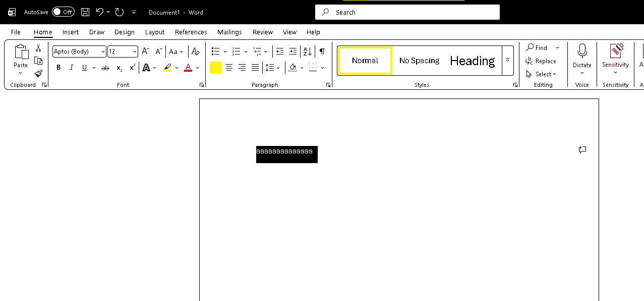
Task: Toggle strikethrough formatting
Action: [105, 68]
